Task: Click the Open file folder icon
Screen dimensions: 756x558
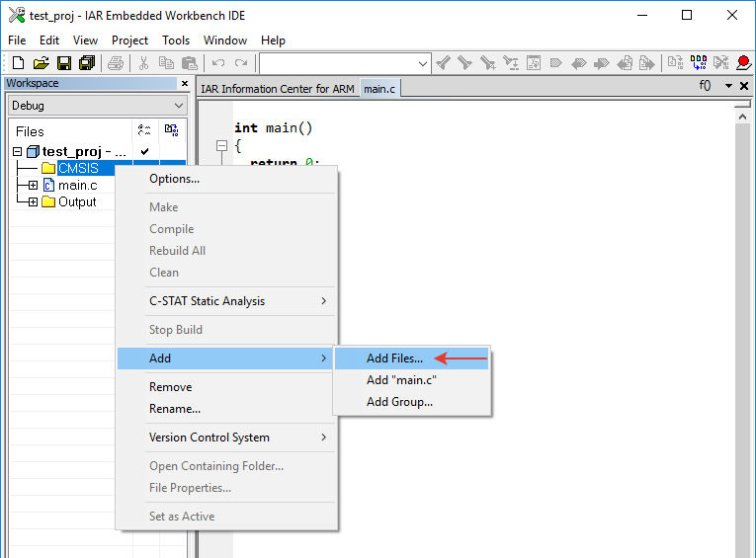Action: pyautogui.click(x=41, y=63)
